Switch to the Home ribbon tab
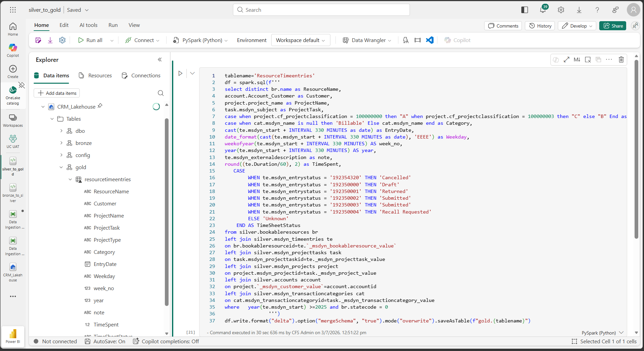 click(41, 25)
